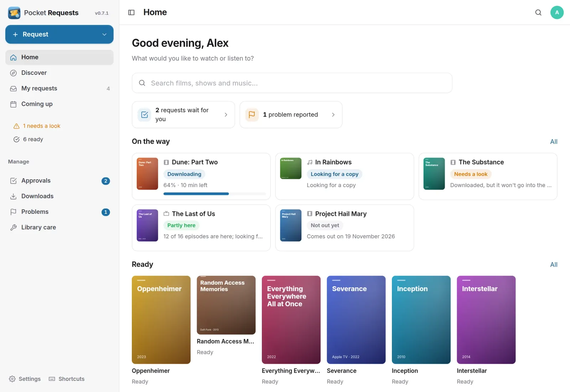Click the Settings gear icon

(12, 379)
